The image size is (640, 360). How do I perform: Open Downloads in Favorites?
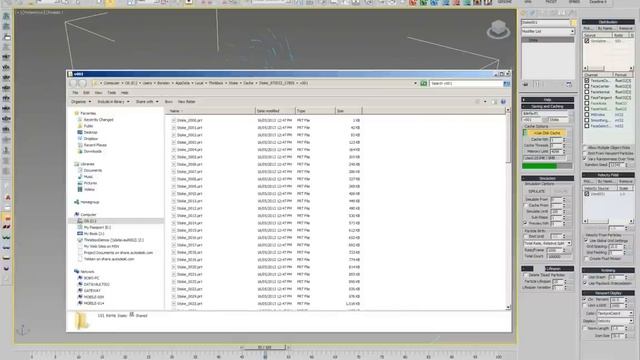[x=93, y=151]
